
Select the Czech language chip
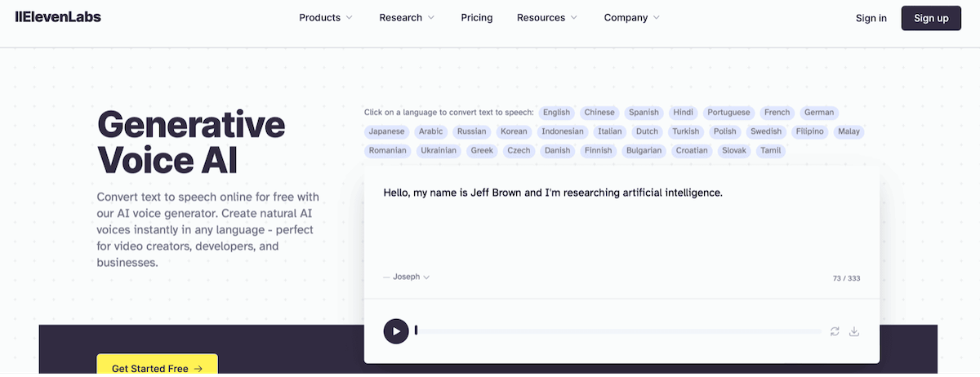[x=519, y=150]
